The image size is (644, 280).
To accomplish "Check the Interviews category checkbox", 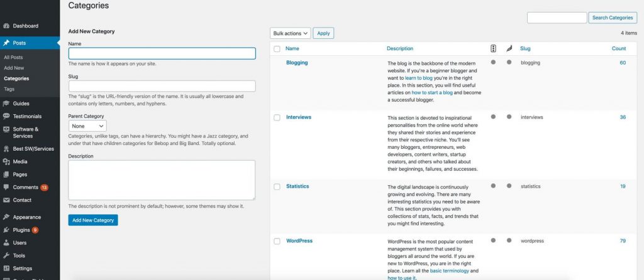I will (x=277, y=117).
